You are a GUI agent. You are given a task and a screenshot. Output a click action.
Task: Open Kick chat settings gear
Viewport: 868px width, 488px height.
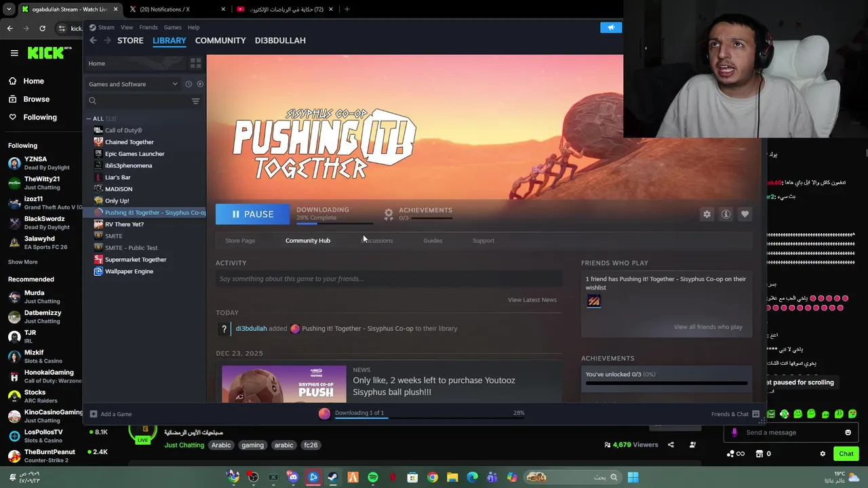click(x=823, y=454)
